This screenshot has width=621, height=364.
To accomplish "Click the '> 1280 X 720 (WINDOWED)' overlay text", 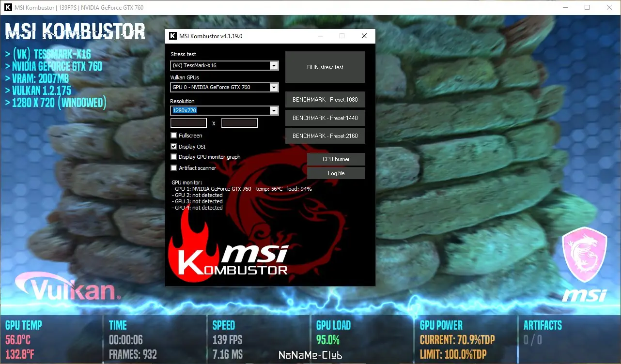I will tap(55, 103).
